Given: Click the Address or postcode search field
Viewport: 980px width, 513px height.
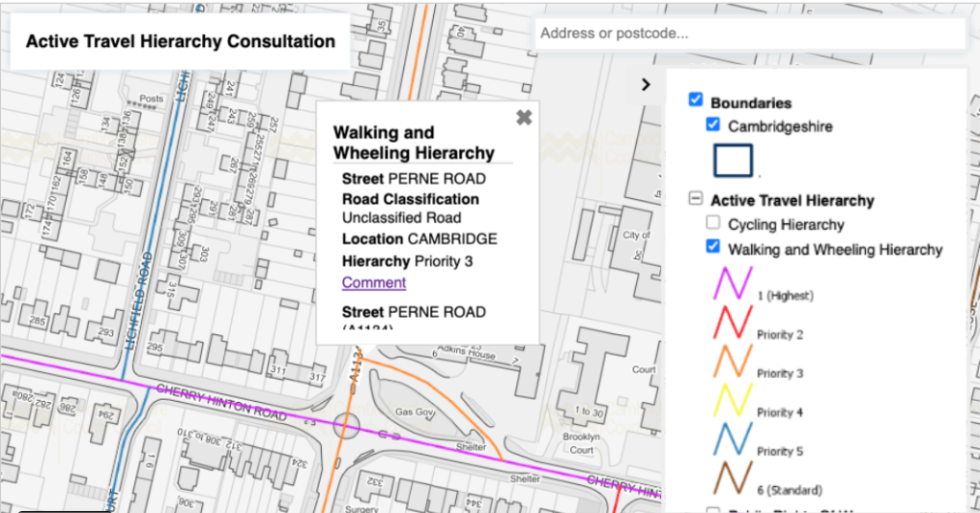Looking at the screenshot, I should click(747, 33).
